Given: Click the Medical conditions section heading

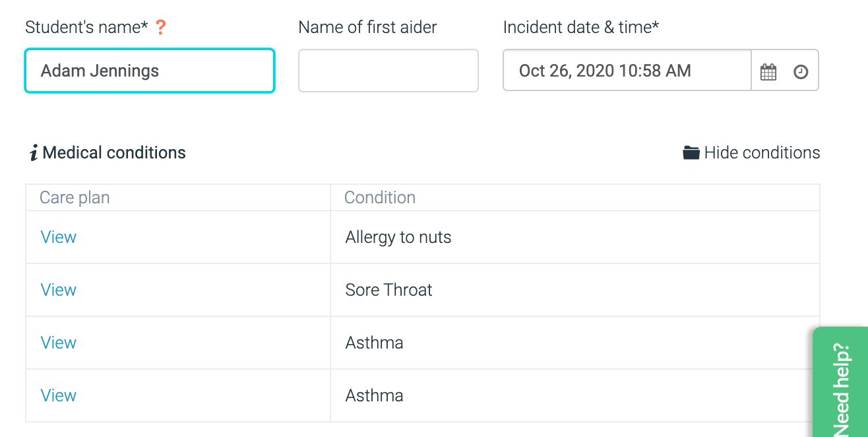Looking at the screenshot, I should coord(113,152).
